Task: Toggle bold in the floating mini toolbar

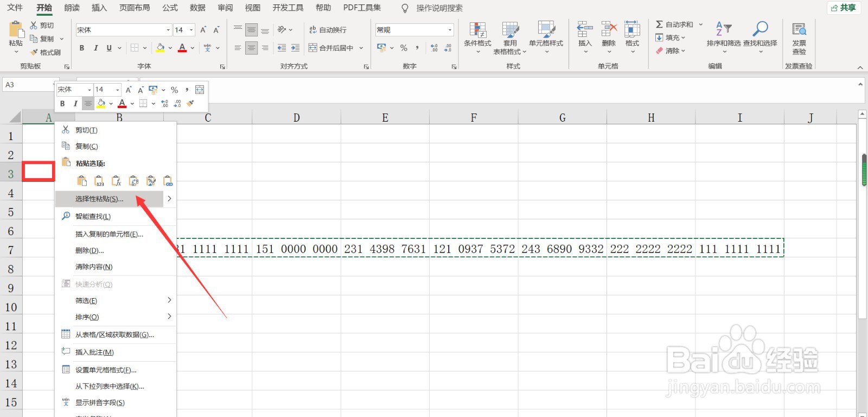Action: tap(62, 103)
